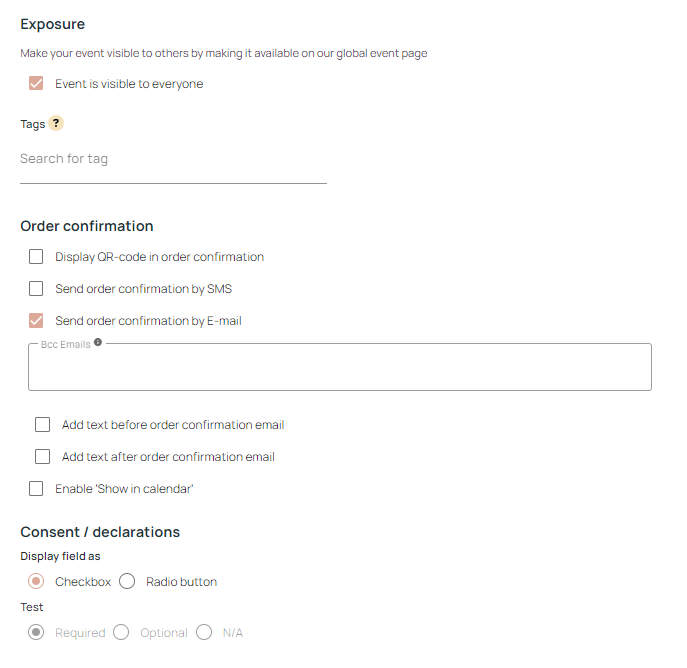This screenshot has width=687, height=668.
Task: Click the Consent / declarations heading
Action: [x=100, y=532]
